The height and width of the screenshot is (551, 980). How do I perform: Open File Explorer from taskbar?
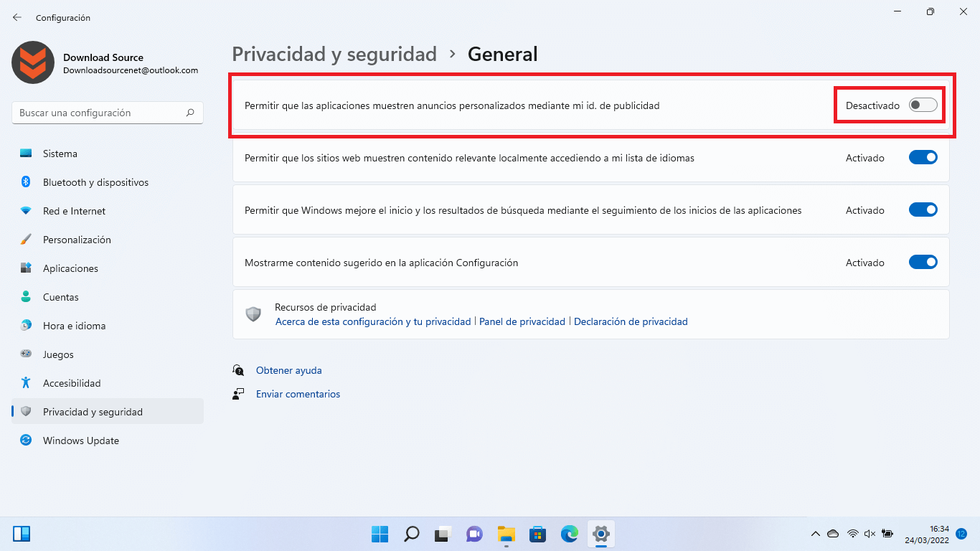(507, 534)
